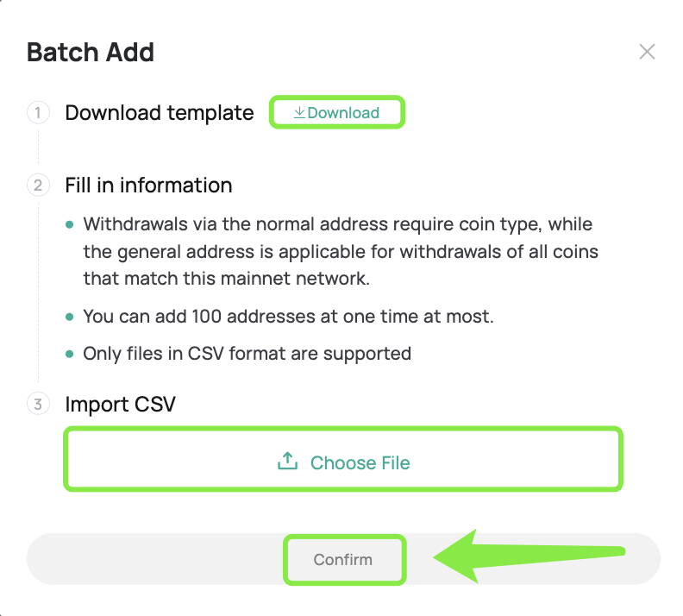Click the upload icon beside Choose File

pos(286,462)
